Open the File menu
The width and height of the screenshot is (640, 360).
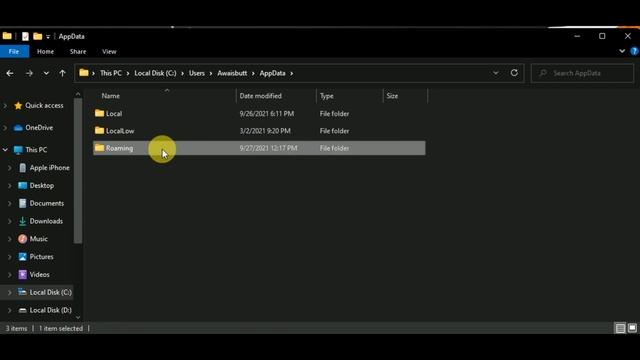click(x=14, y=52)
